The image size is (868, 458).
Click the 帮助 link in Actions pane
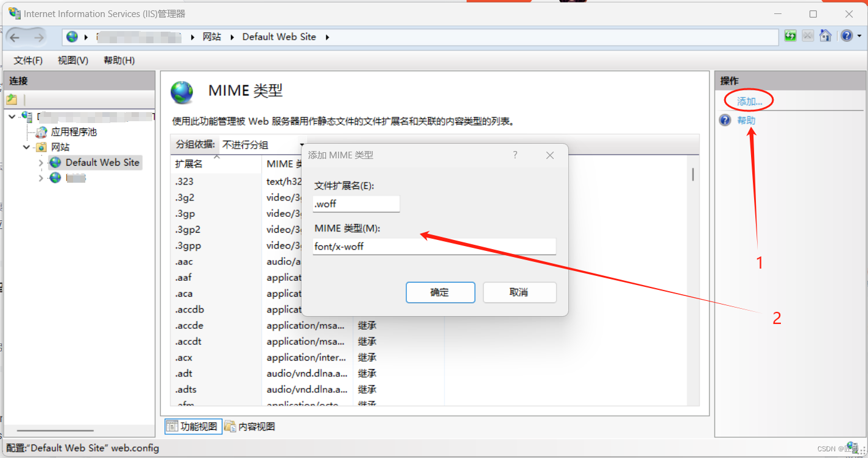coord(746,121)
